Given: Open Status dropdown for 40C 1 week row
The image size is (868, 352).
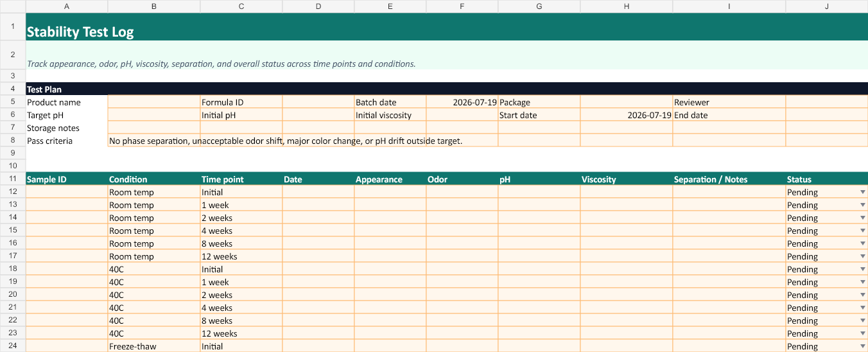Looking at the screenshot, I should pyautogui.click(x=862, y=282).
